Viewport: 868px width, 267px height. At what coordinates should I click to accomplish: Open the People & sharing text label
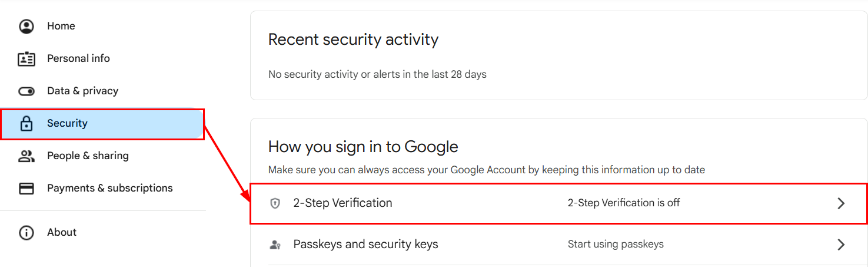(88, 156)
